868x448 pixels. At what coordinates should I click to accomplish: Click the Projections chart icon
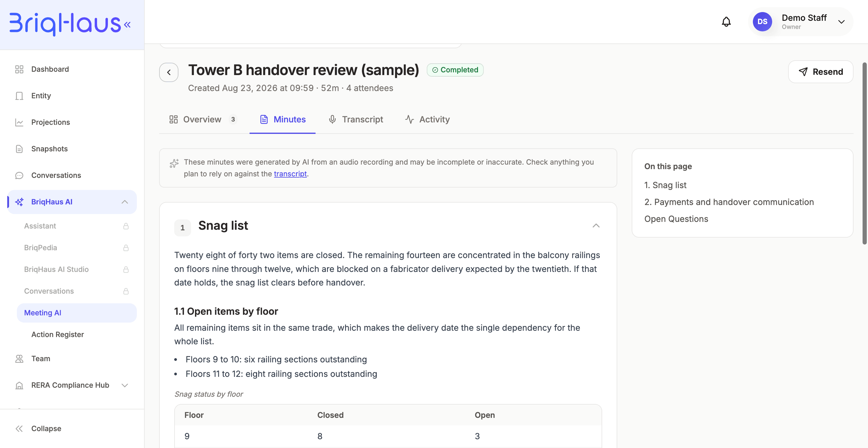point(19,122)
